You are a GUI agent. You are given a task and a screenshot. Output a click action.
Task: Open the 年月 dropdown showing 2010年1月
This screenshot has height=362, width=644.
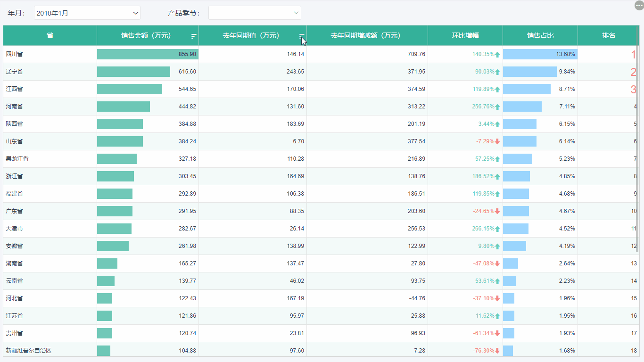pos(87,13)
